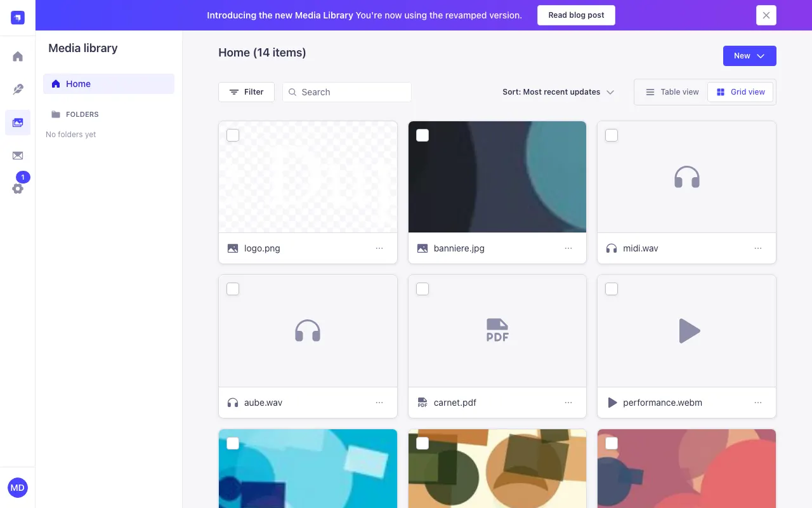Switch to Grid view

[x=740, y=92]
